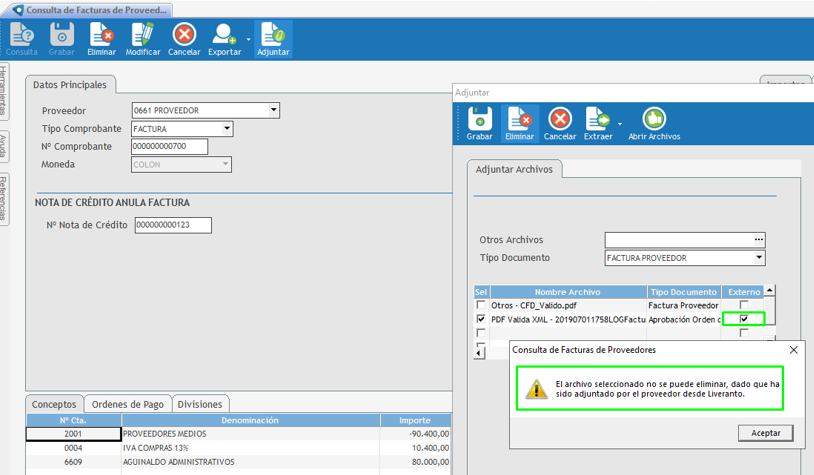
Task: Click AGUINALDO ADMINISTRATIVOS denomination cell
Action: coord(250,462)
